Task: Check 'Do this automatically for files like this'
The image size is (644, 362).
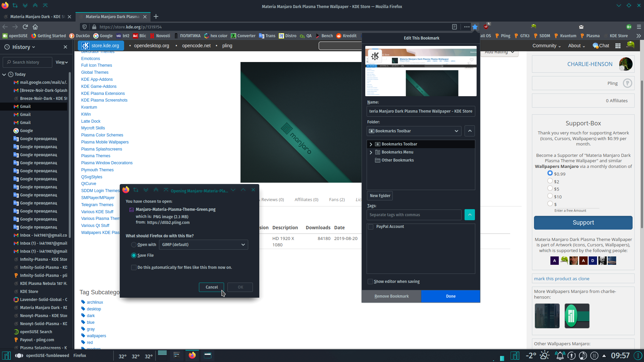Action: point(134,267)
